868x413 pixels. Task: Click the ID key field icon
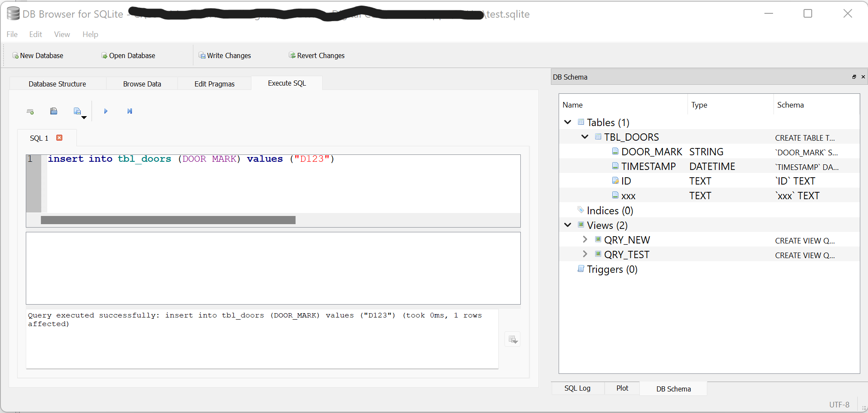click(x=615, y=181)
